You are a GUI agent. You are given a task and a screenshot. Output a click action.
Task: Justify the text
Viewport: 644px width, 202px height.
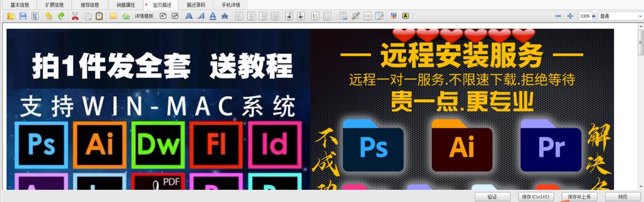click(275, 16)
